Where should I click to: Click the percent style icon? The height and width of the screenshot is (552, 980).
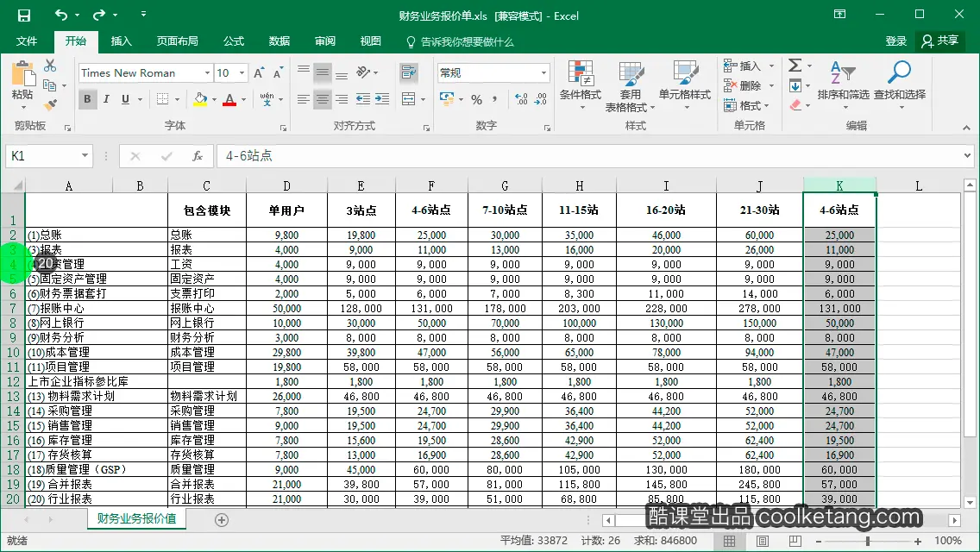click(x=477, y=99)
